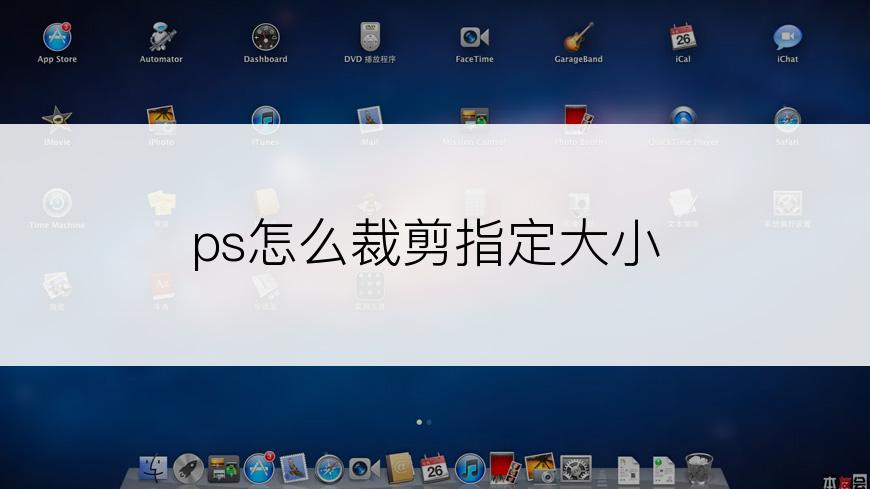
Task: Launch Safari compass in the Dock
Action: (x=329, y=469)
